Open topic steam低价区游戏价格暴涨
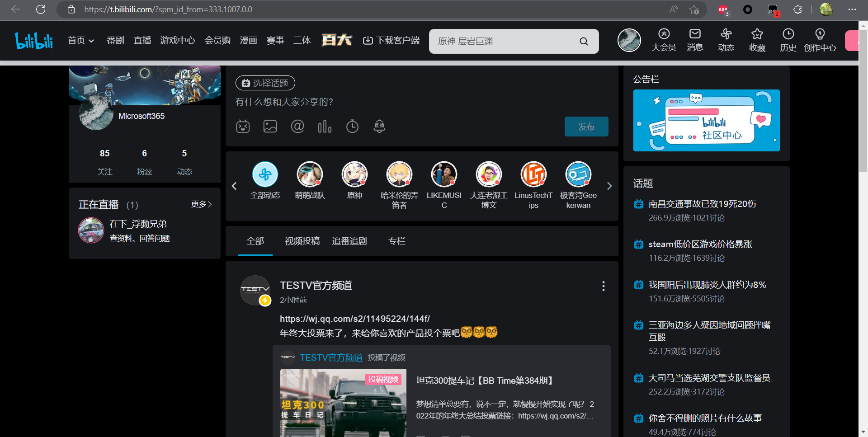 click(700, 244)
